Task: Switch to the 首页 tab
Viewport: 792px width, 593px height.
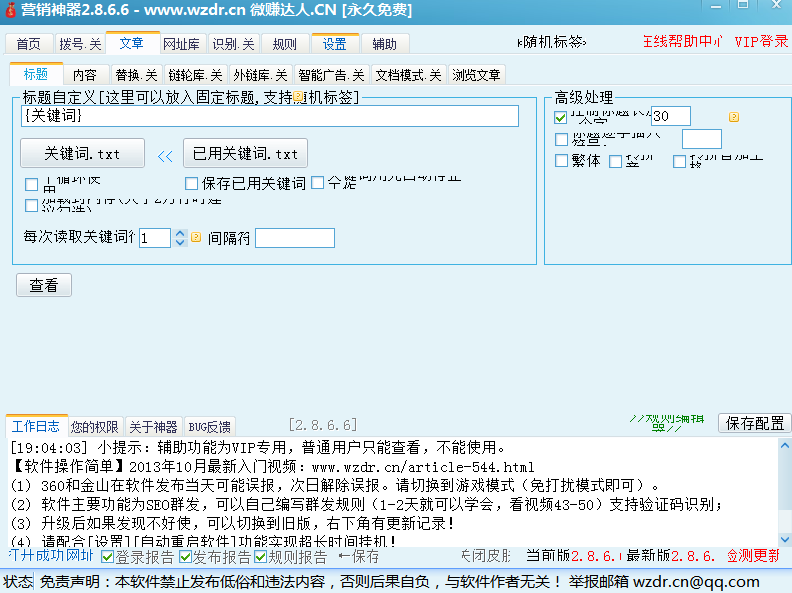Action: click(x=29, y=44)
